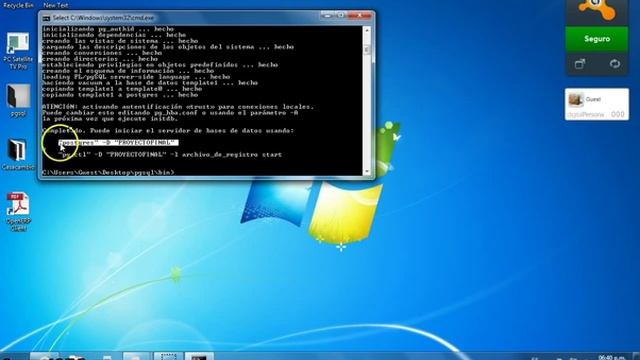Click "estableciendo privilegios en objetos predefinidos" line
This screenshot has width=640, height=360.
coord(160,64)
